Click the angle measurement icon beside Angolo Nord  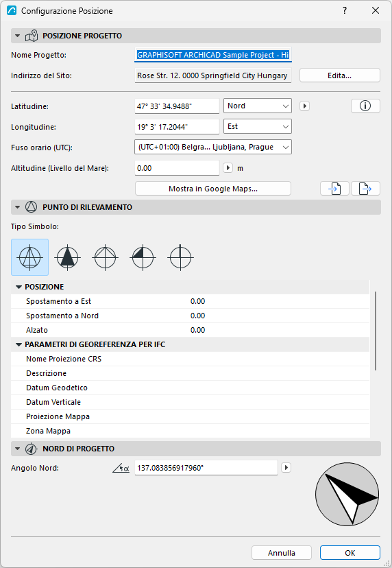(x=121, y=468)
